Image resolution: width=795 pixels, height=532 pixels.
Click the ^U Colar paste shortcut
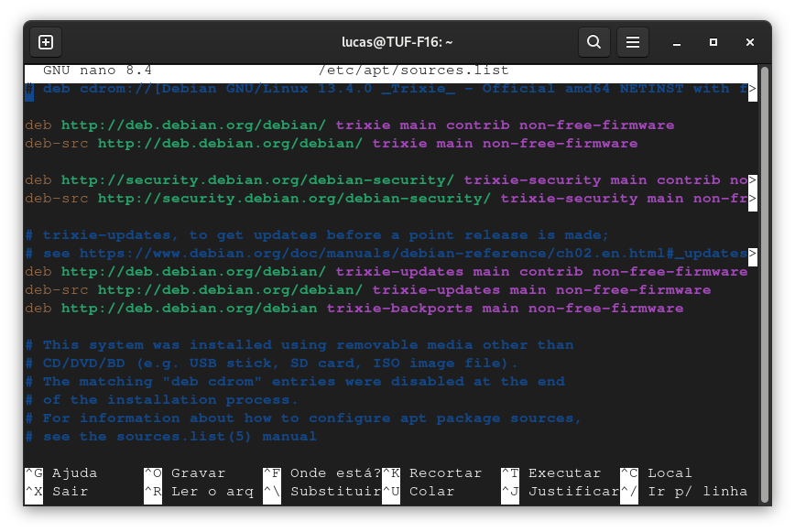click(x=418, y=492)
